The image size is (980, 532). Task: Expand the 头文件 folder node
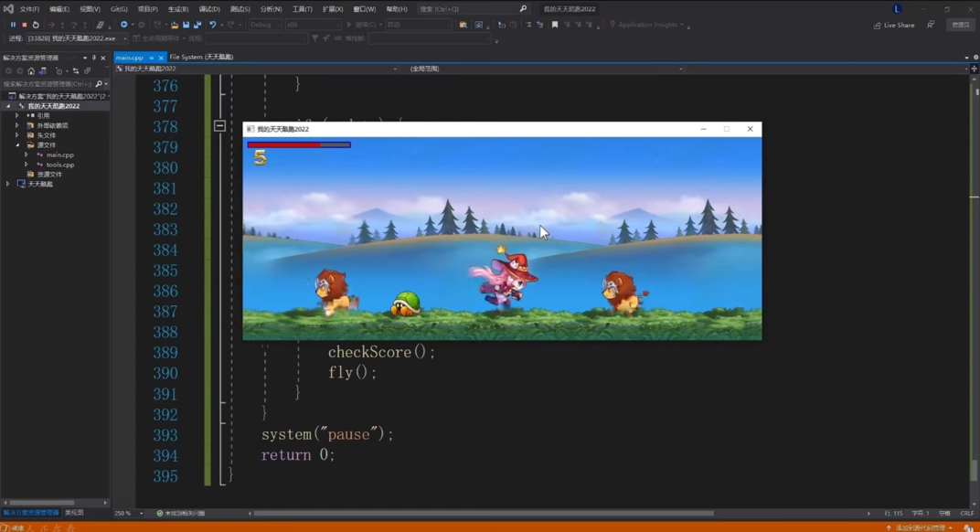click(17, 135)
